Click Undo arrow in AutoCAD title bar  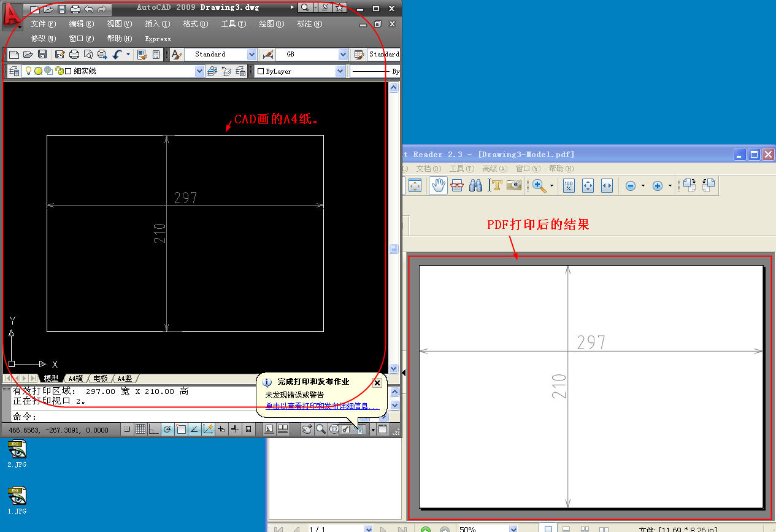88,9
